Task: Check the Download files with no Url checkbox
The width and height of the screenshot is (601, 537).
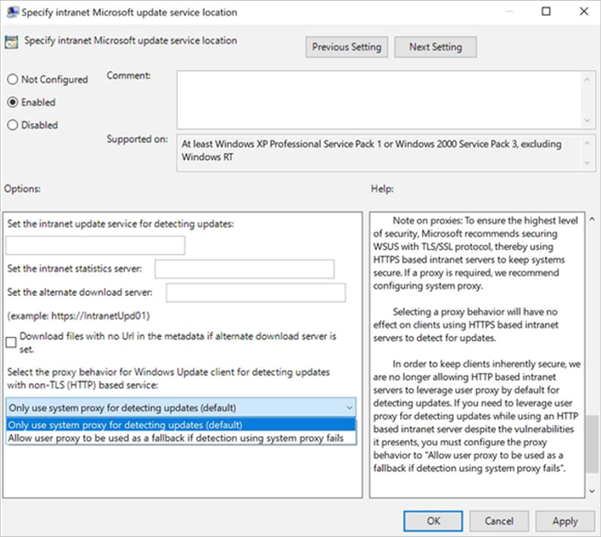Action: point(11,342)
